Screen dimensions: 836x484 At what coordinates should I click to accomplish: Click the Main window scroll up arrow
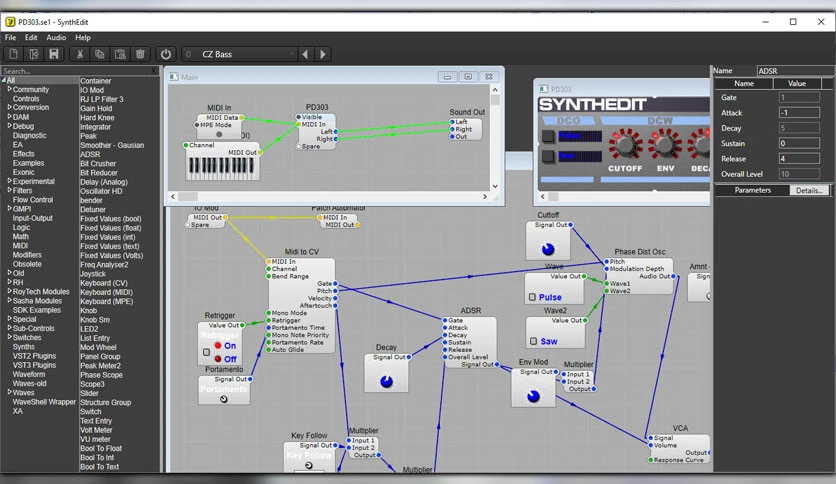click(495, 90)
